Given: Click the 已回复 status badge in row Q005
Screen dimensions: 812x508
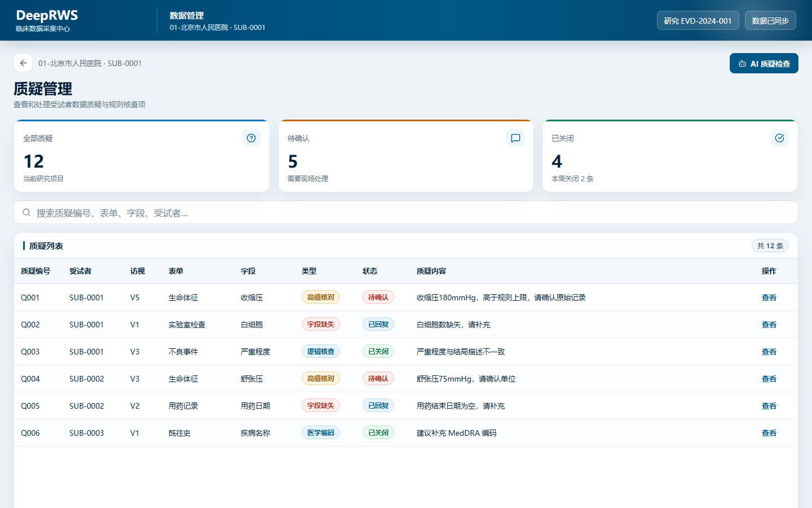Looking at the screenshot, I should tap(378, 406).
